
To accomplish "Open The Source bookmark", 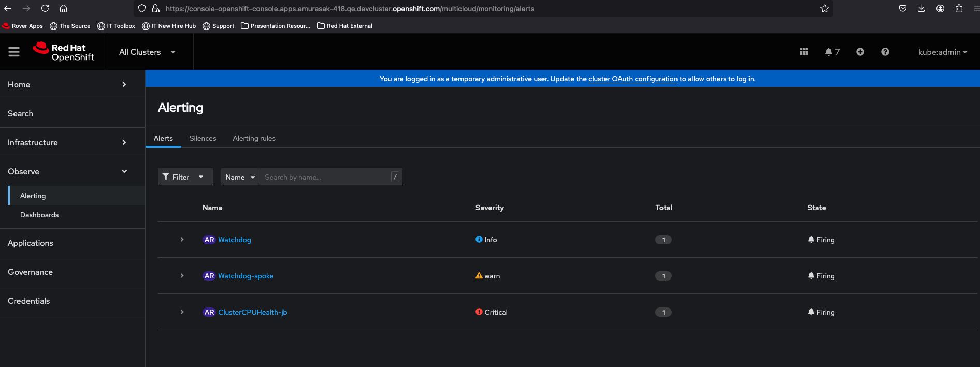I will click(x=70, y=26).
